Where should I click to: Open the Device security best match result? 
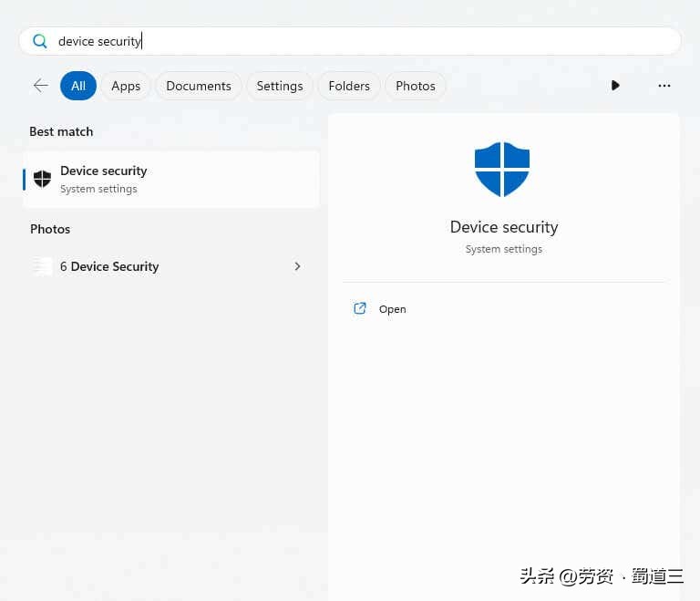click(x=171, y=179)
